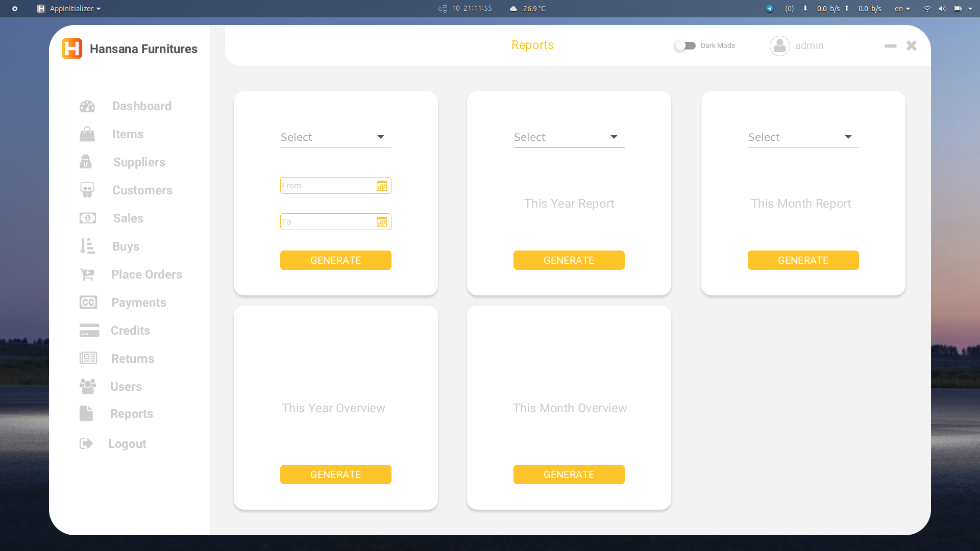Click the Place Orders cart icon

coord(87,274)
